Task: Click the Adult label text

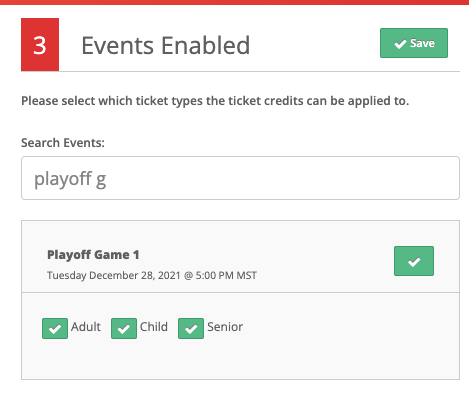Action: 86,327
